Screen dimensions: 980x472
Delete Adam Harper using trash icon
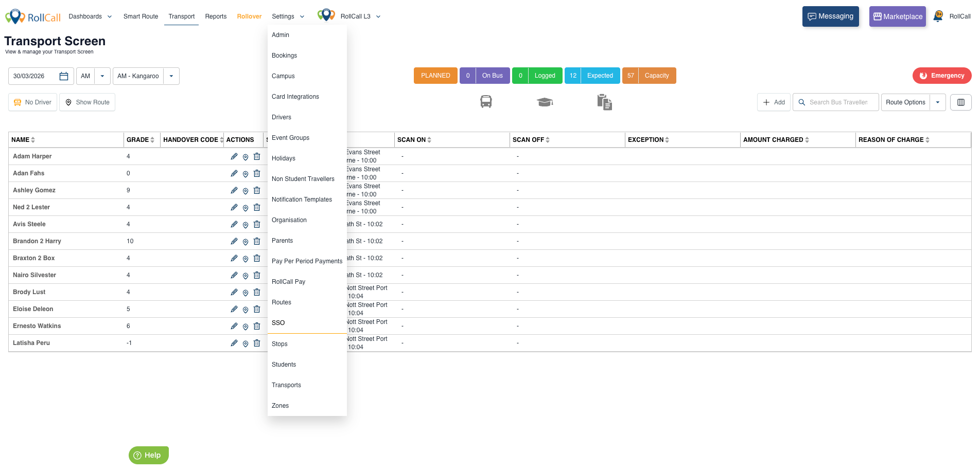257,156
